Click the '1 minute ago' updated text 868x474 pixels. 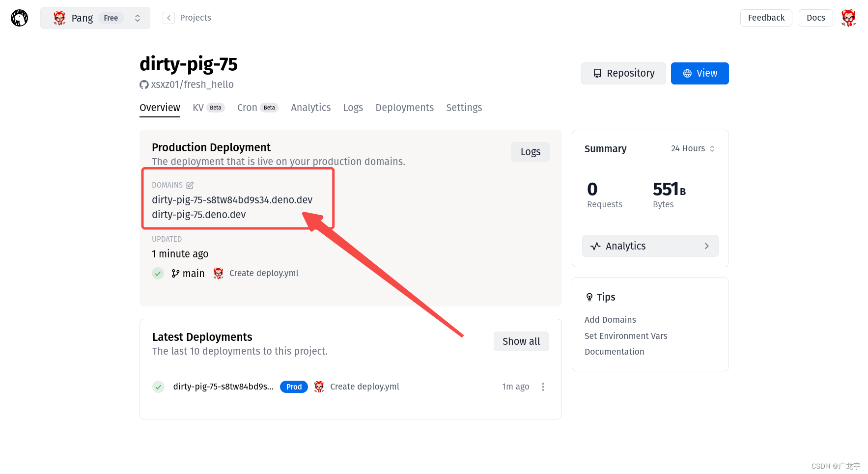(180, 254)
